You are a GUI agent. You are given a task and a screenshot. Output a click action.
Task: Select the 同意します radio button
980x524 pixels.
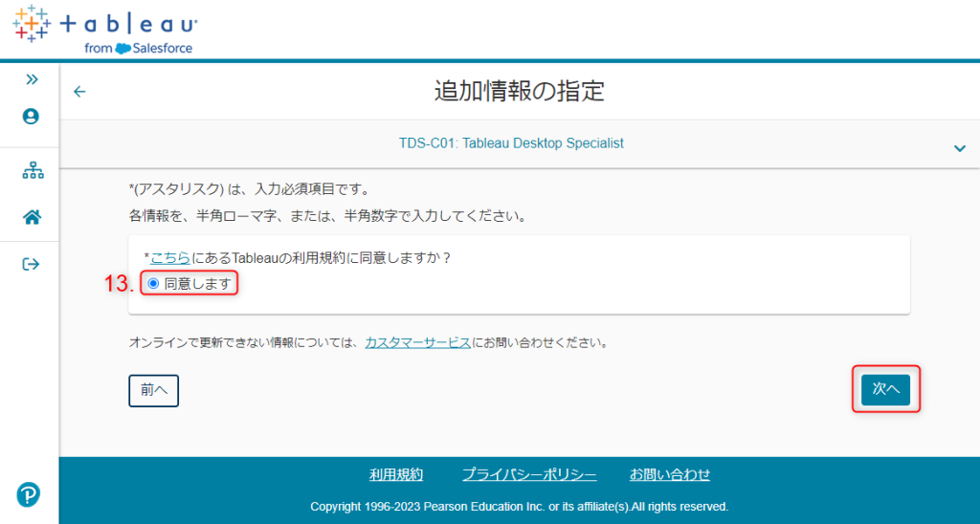tap(153, 284)
